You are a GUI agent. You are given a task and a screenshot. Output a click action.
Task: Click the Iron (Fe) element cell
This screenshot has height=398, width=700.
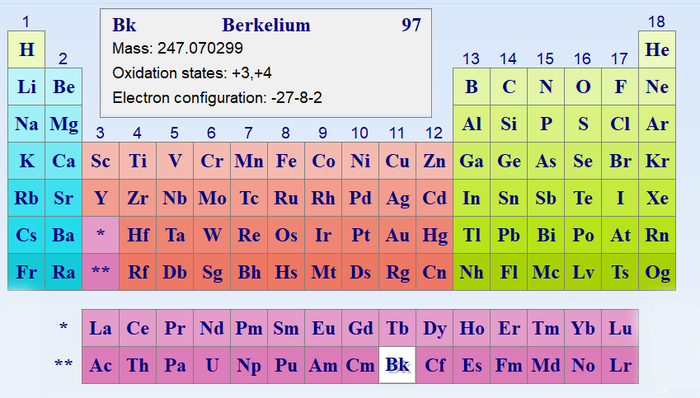[286, 161]
